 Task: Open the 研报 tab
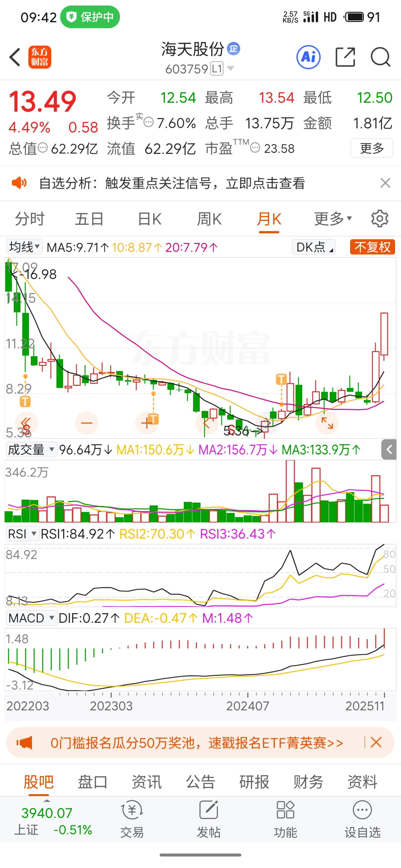[254, 782]
